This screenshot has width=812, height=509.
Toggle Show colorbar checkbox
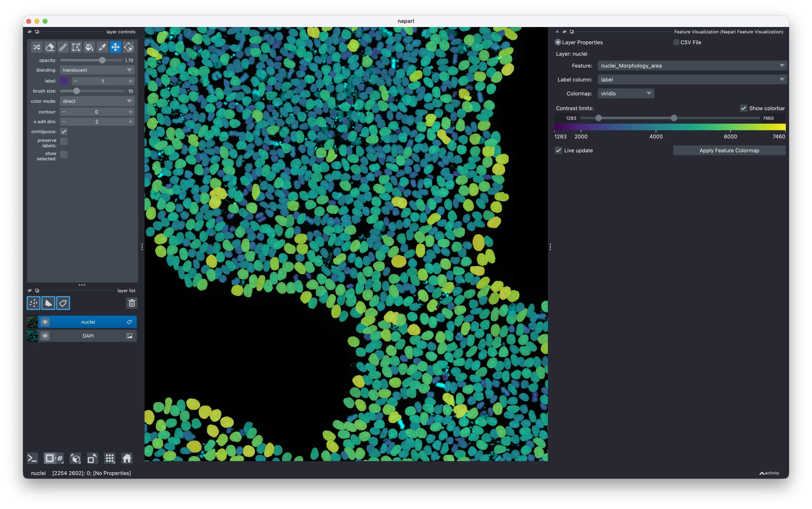pyautogui.click(x=743, y=108)
